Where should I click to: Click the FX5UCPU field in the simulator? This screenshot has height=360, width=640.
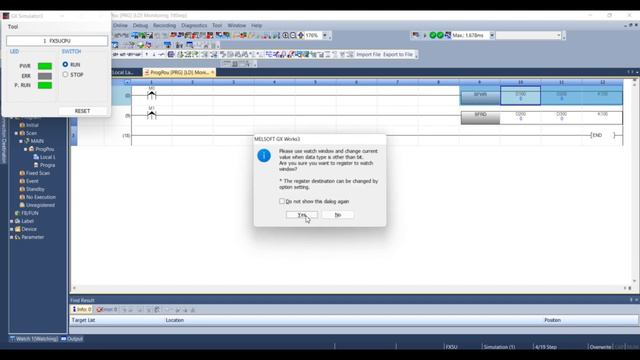(57, 41)
